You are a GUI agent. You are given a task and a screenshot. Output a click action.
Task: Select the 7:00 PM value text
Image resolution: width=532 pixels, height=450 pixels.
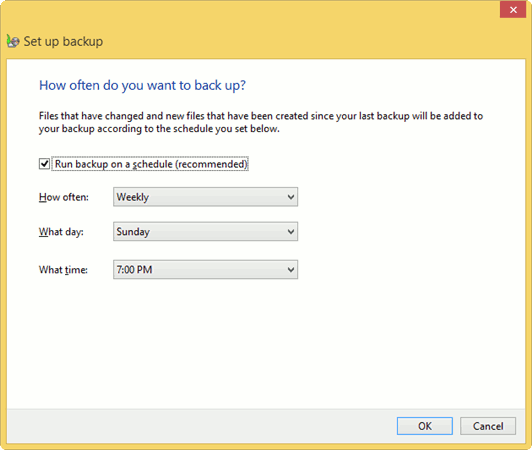134,270
